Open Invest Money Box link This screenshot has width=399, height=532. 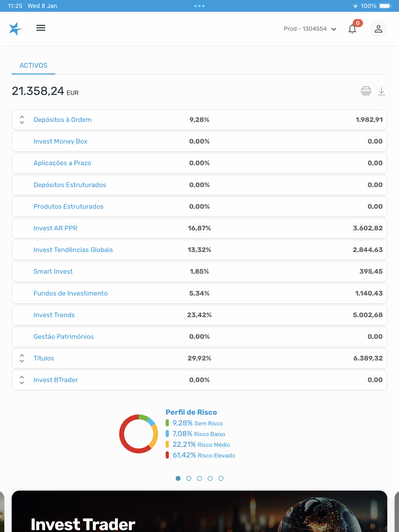(60, 141)
